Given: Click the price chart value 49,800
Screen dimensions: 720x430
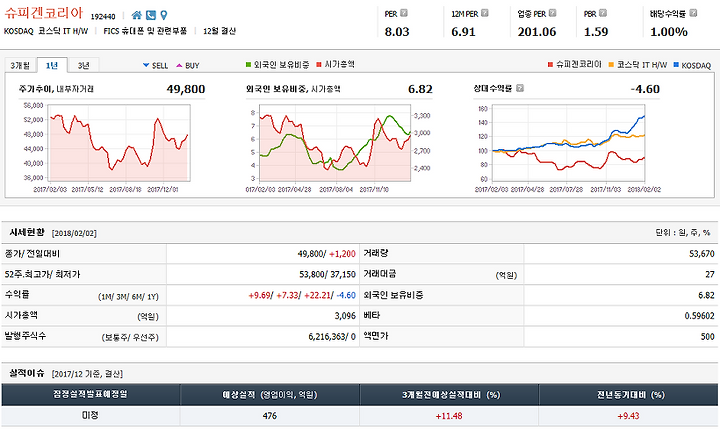Looking at the screenshot, I should coord(186,89).
